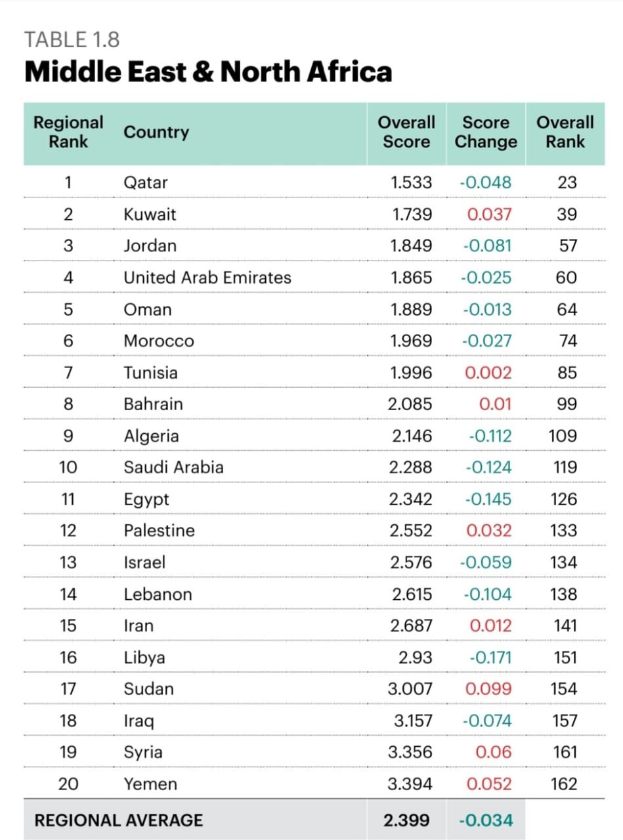This screenshot has height=840, width=623.
Task: Select the Country column header
Action: point(156,132)
